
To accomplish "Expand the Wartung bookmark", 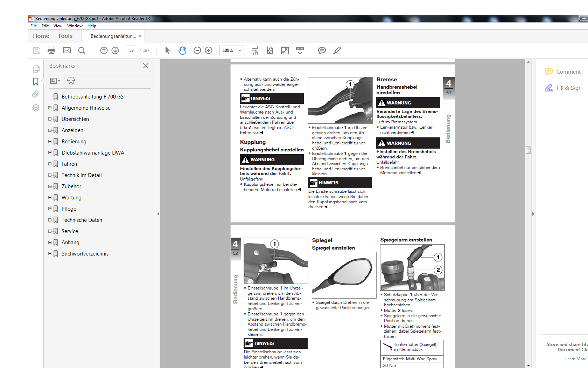I will [x=50, y=198].
